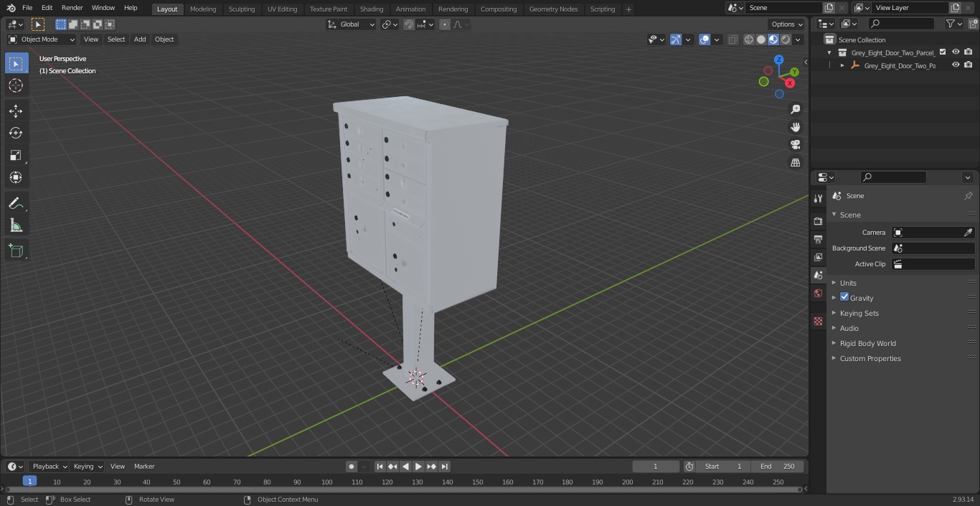This screenshot has width=980, height=506.
Task: Hide Grey_Eight_Door_Two_Parcel collection with eye icon
Action: click(956, 52)
